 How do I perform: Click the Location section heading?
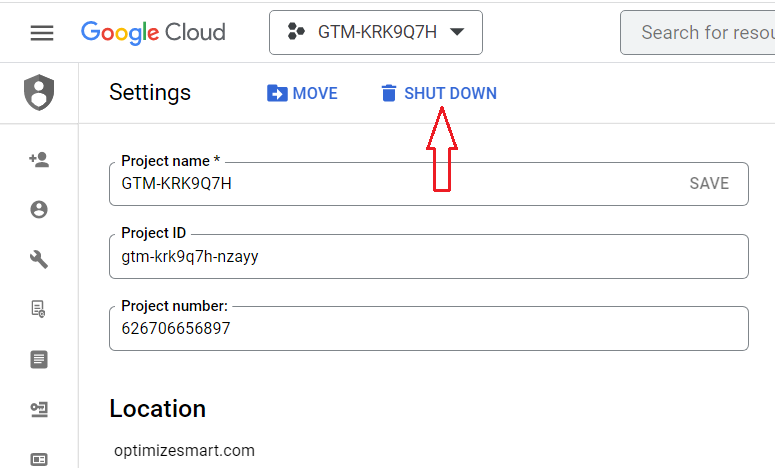158,409
